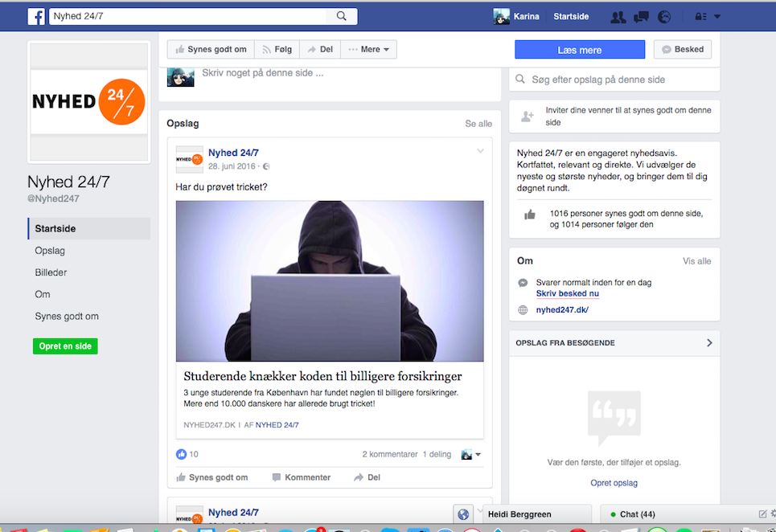This screenshot has width=776, height=532.
Task: Click the website globe icon in Om
Action: [x=523, y=310]
